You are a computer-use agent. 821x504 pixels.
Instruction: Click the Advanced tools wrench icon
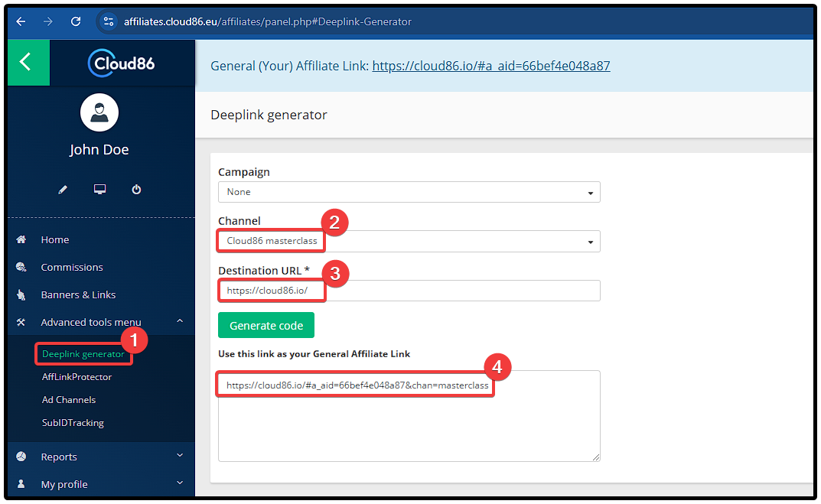click(21, 323)
